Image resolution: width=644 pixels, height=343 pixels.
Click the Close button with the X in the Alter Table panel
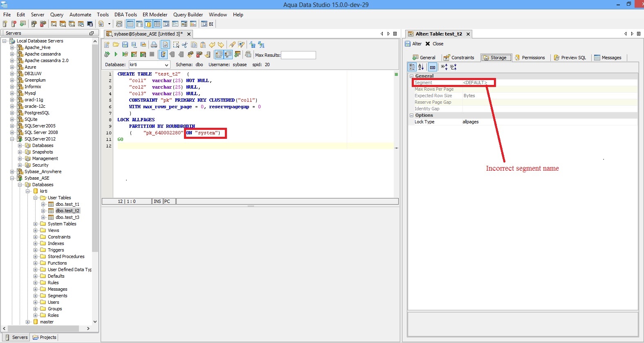tap(434, 44)
